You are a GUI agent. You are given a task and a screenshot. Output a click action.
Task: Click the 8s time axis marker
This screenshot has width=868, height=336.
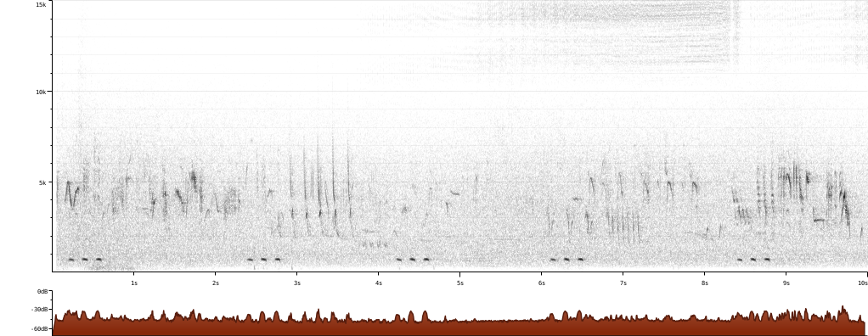coord(705,283)
